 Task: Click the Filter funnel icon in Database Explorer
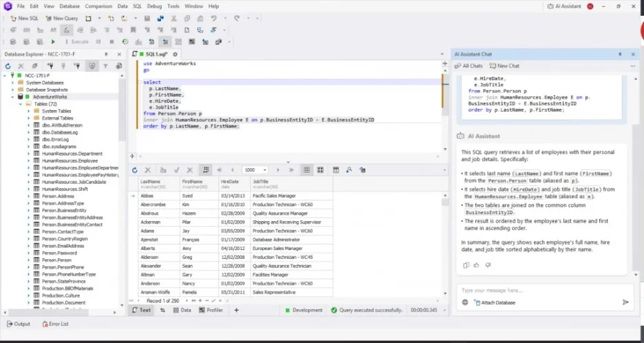105,66
